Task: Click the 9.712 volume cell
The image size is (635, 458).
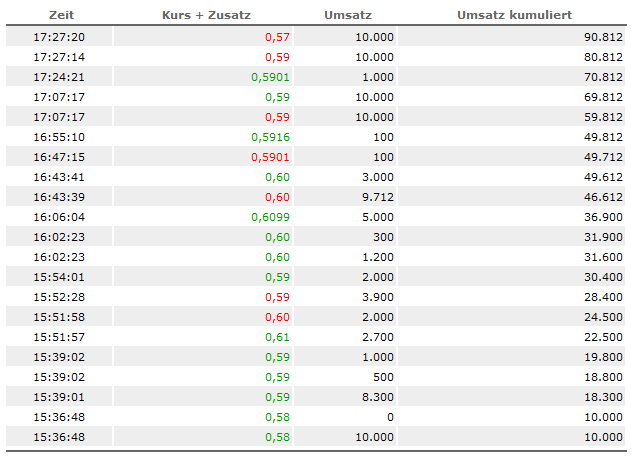Action: pyautogui.click(x=377, y=197)
